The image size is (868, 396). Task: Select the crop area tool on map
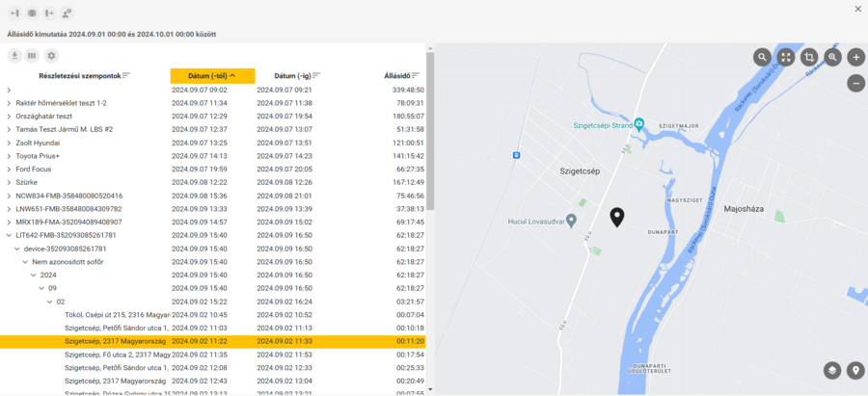tap(809, 57)
